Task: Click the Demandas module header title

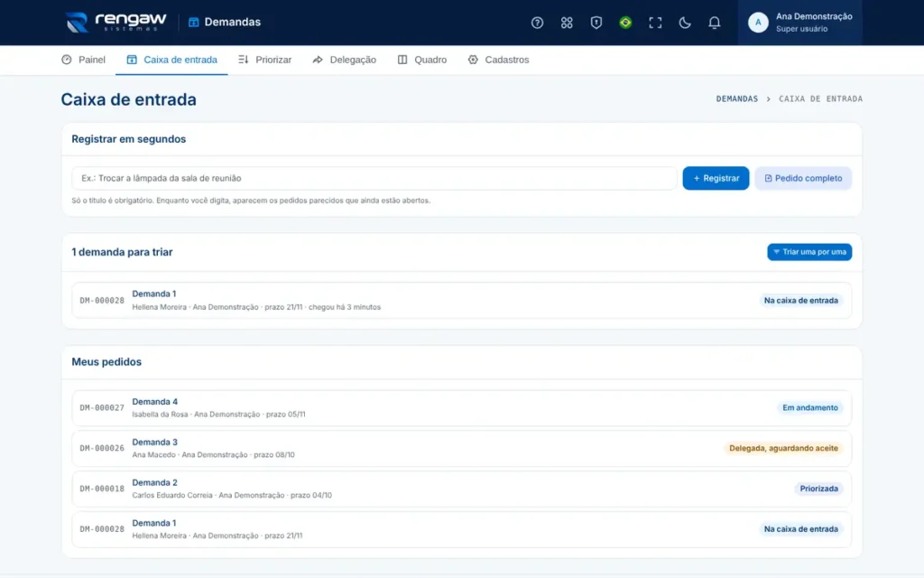Action: [x=225, y=23]
